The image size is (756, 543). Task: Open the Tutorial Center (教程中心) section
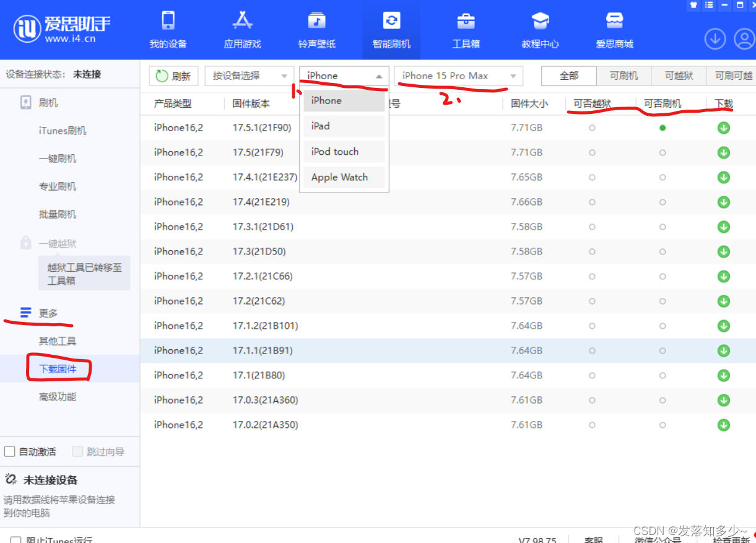540,30
